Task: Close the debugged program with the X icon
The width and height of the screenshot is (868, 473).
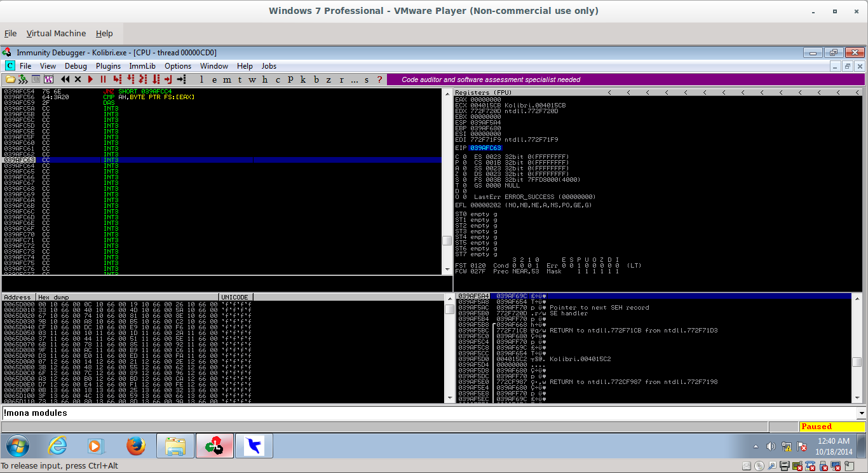Action: click(78, 79)
